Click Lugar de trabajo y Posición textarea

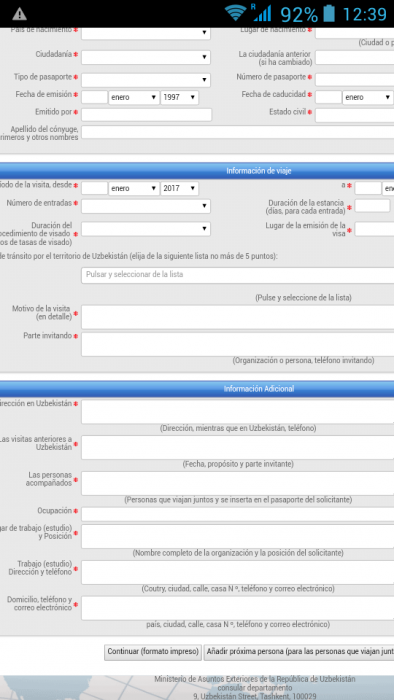pos(237,537)
